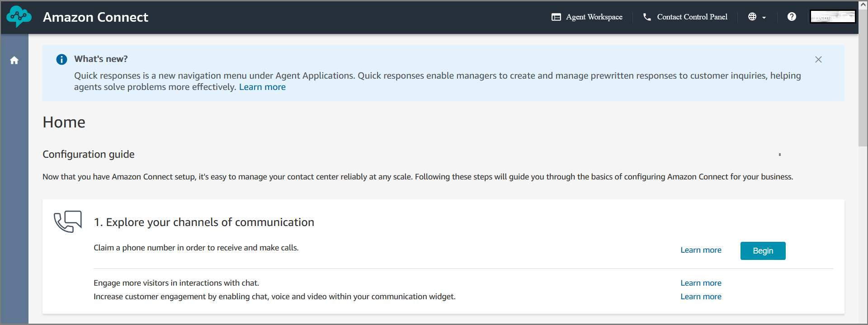This screenshot has width=868, height=325.
Task: Click Begin to claim a phone number
Action: click(763, 251)
